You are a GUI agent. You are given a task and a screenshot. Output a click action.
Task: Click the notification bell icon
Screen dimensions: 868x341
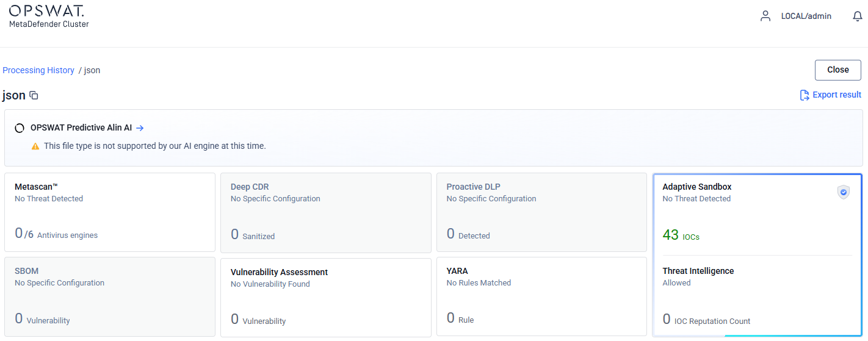pos(857,16)
